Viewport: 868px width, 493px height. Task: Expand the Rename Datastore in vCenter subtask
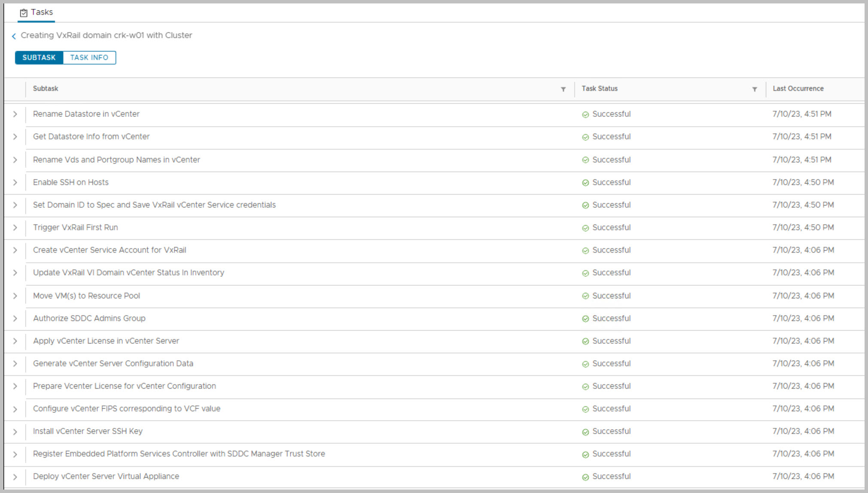15,114
